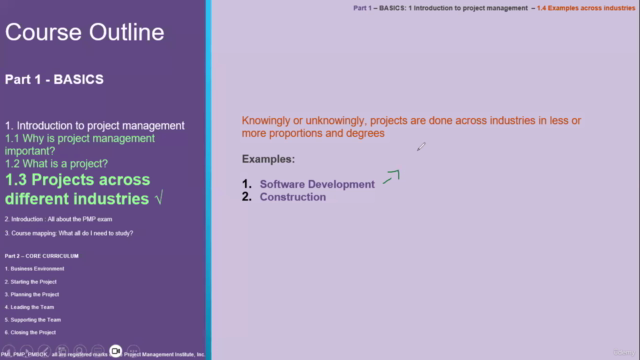Image resolution: width=640 pixels, height=360 pixels.
Task: Click the '1.4 Examples across industries' breadcrumb text
Action: coord(586,8)
